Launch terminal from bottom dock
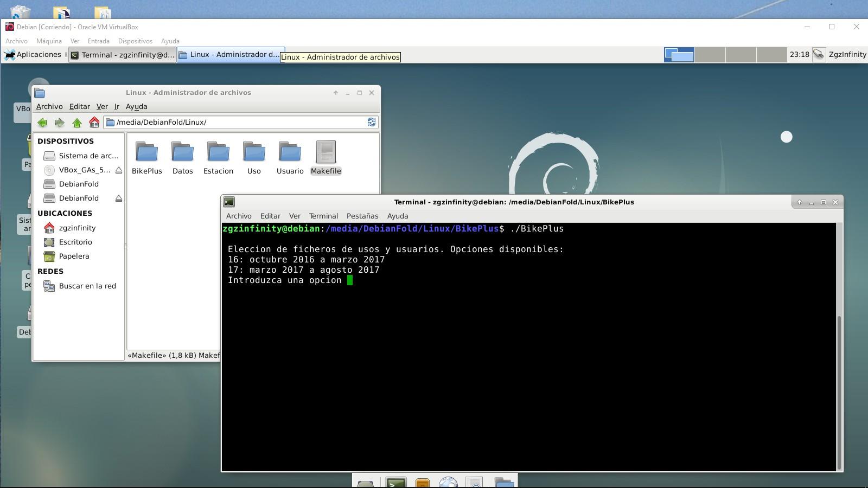Screen dimensions: 868x488 tap(396, 481)
